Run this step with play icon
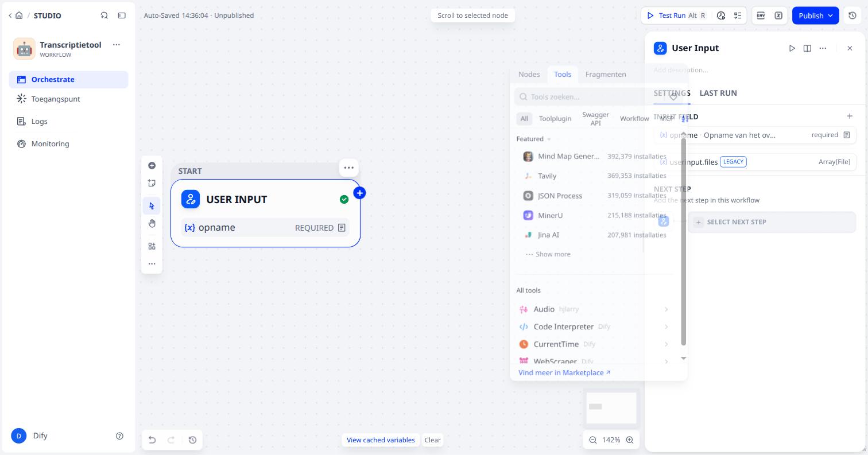868x455 pixels. point(792,48)
